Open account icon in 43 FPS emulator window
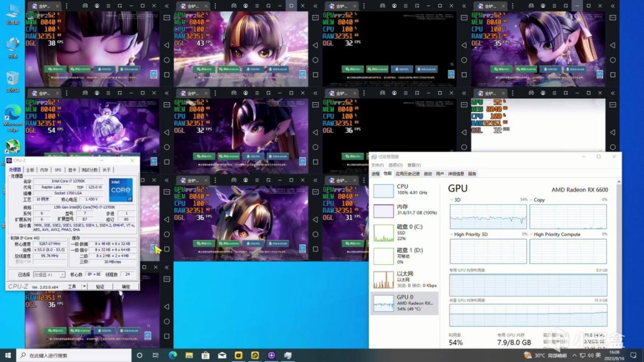The height and width of the screenshot is (362, 644). tap(245, 6)
